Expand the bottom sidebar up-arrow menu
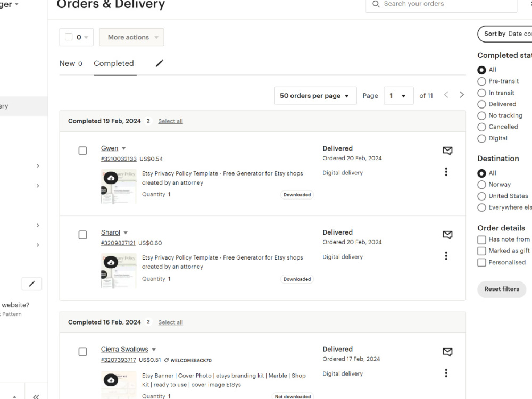This screenshot has height=399, width=532. pyautogui.click(x=14, y=397)
